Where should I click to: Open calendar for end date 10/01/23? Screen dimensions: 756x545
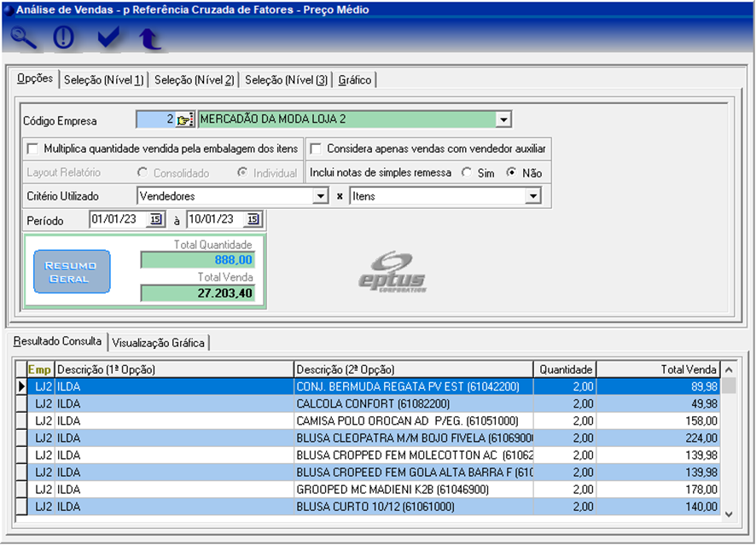253,220
